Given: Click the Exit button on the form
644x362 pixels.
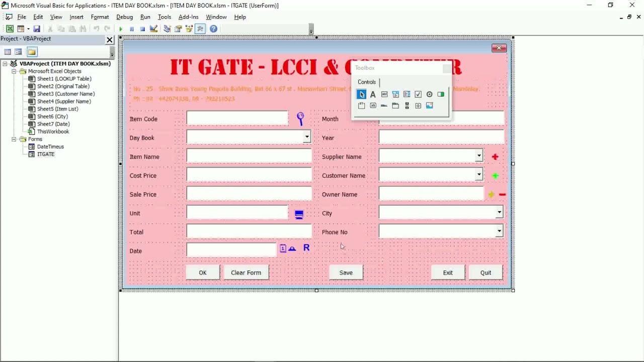Looking at the screenshot, I should (448, 273).
